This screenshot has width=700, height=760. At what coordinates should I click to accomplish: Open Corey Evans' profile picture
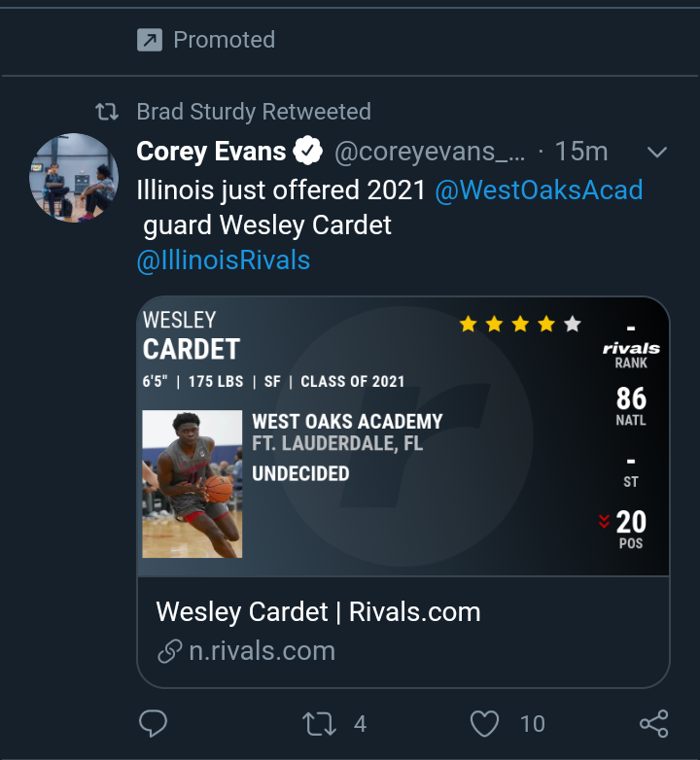pos(74,178)
